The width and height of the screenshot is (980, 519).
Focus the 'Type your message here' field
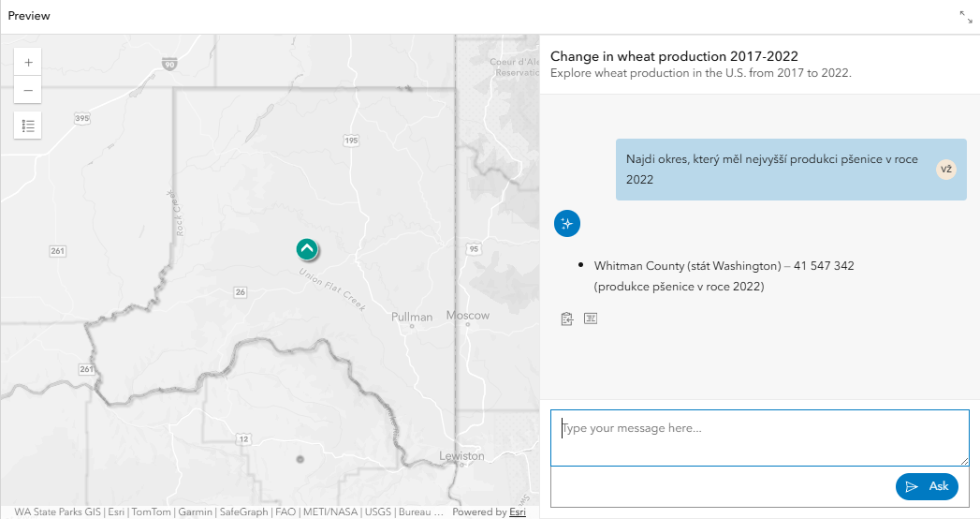[759, 437]
